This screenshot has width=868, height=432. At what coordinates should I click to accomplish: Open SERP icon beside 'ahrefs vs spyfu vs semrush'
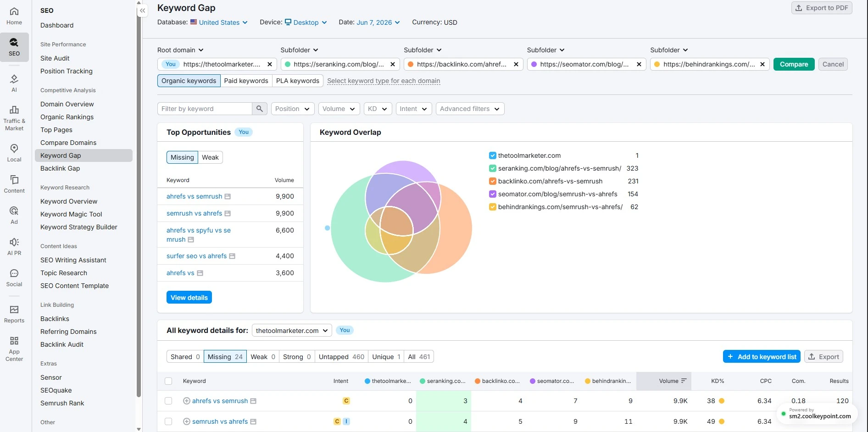[191, 240]
